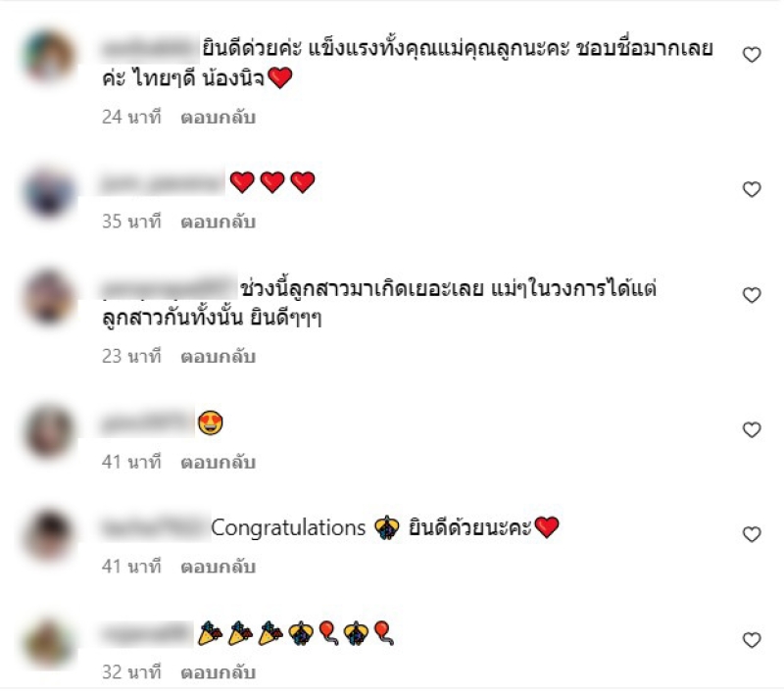The image size is (784, 695).
Task: Reply to the comment posted 23 นาที ago
Action: coord(218,357)
